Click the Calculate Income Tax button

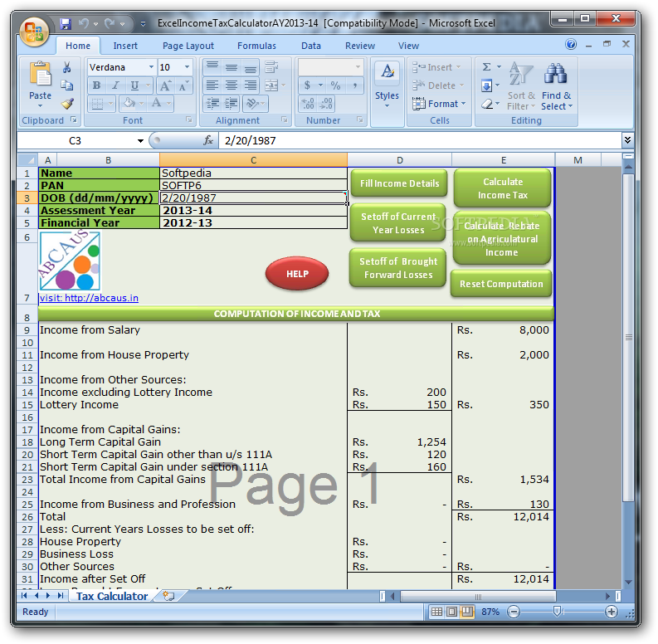(502, 188)
